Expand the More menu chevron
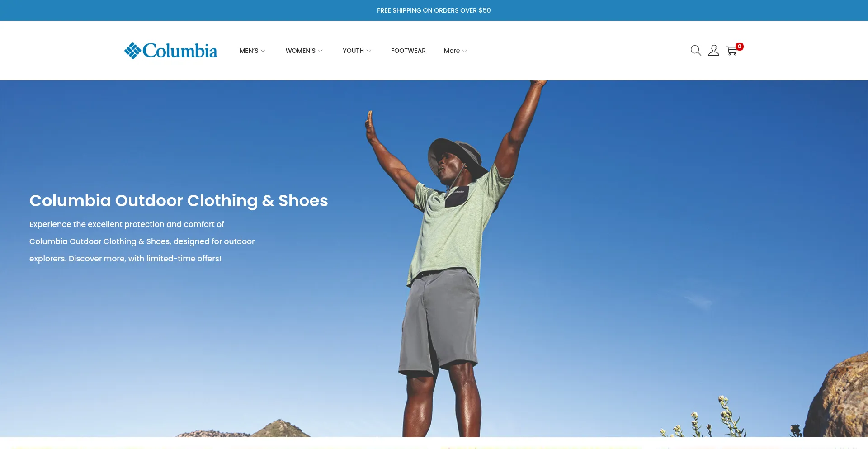 [x=465, y=51]
